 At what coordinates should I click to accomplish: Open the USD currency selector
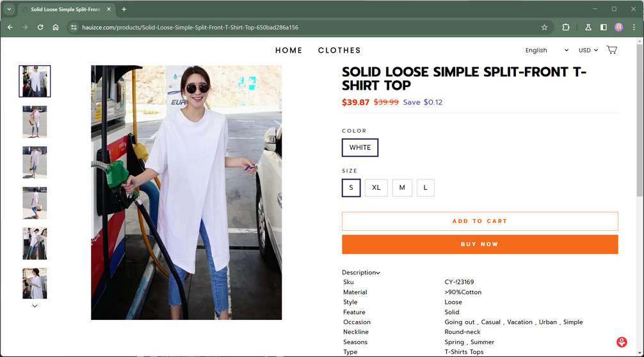pyautogui.click(x=588, y=50)
